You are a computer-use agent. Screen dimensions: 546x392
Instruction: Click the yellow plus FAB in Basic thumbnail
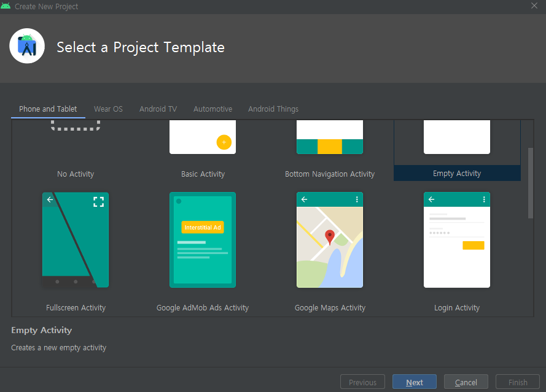click(224, 142)
